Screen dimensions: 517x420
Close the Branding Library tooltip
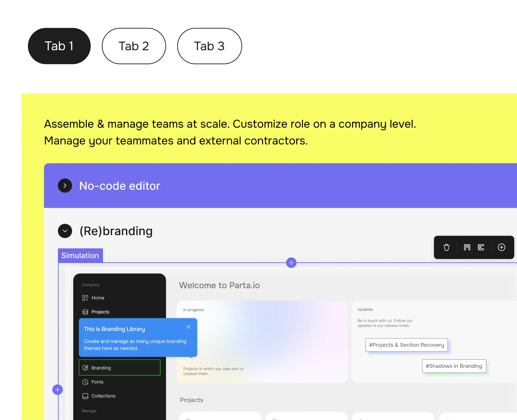pyautogui.click(x=188, y=327)
